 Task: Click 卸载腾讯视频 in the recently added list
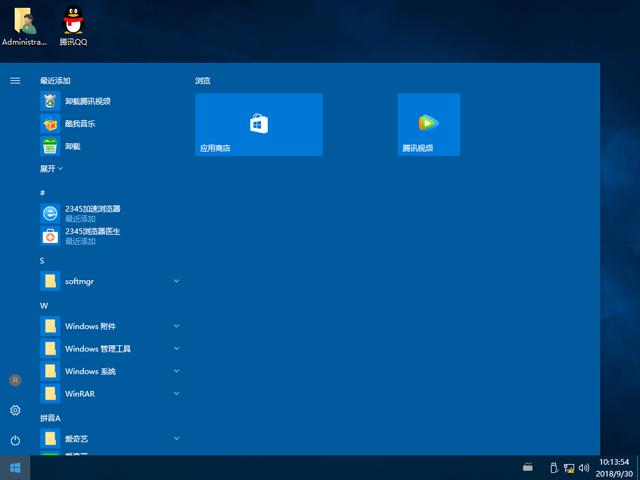(87, 101)
